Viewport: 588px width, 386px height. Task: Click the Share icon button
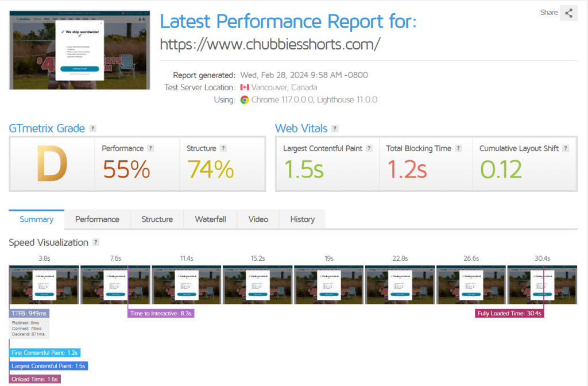[568, 13]
